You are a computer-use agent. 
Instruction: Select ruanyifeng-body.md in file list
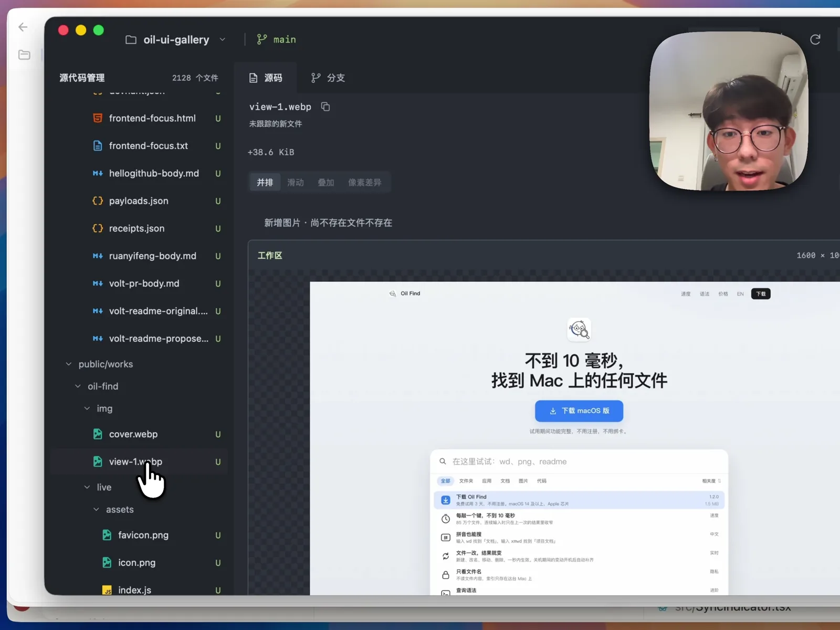139,256
